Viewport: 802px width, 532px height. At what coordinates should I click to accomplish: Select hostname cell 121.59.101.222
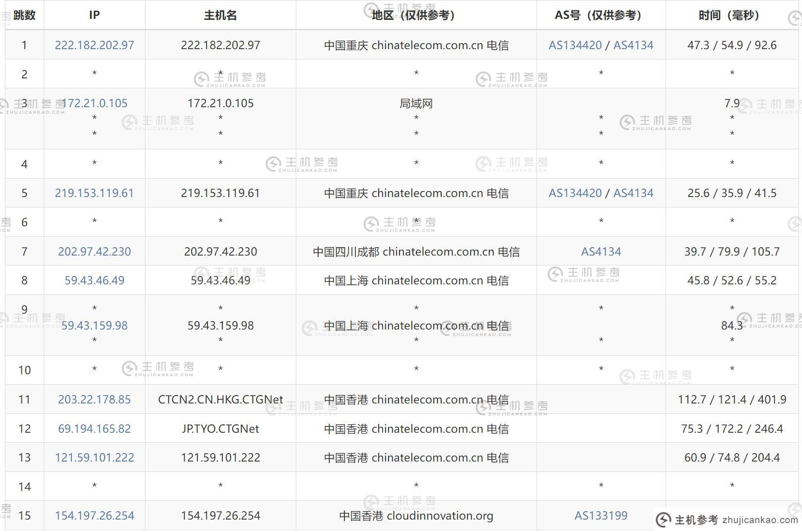coord(220,458)
